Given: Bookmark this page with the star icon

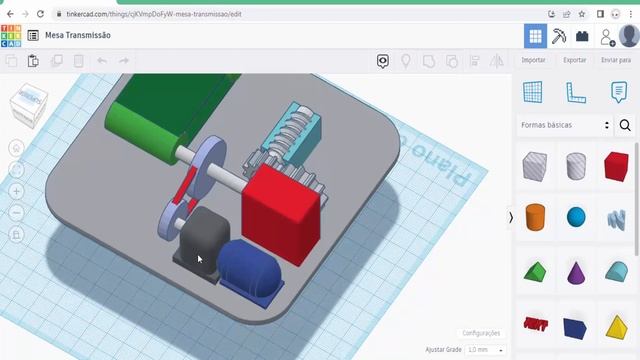Looking at the screenshot, I should click(582, 14).
